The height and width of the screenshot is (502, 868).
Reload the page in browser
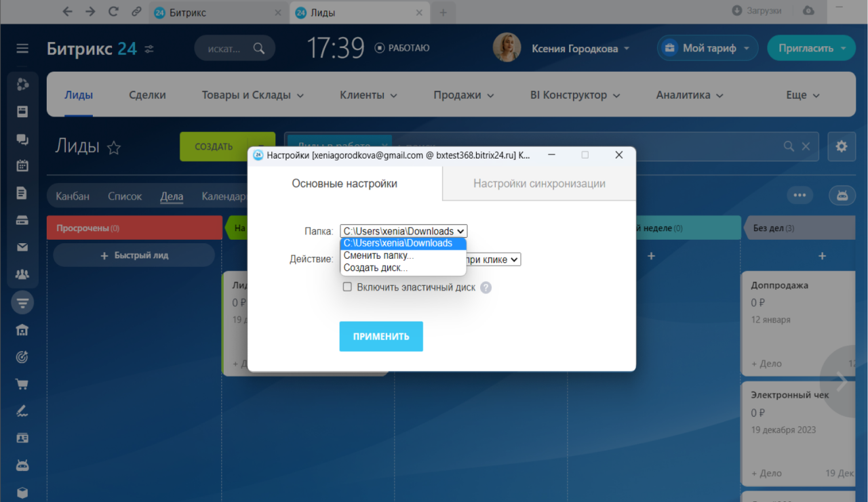coord(113,12)
